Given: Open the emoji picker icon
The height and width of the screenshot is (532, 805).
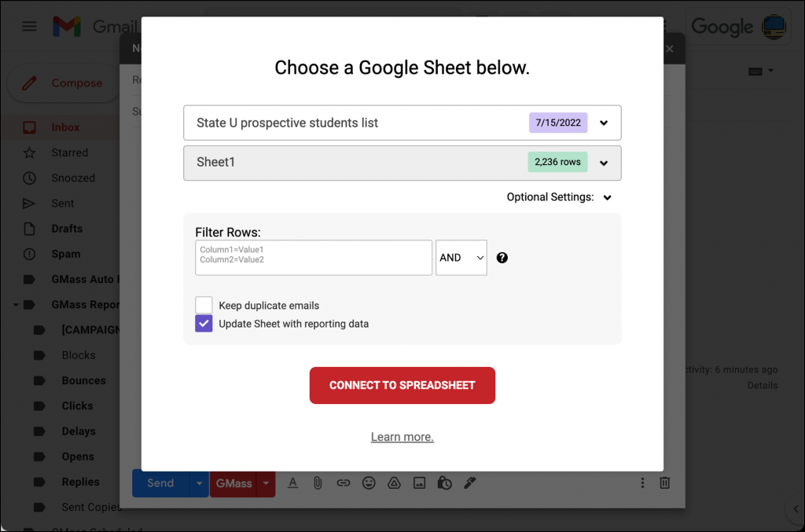Looking at the screenshot, I should tap(369, 482).
